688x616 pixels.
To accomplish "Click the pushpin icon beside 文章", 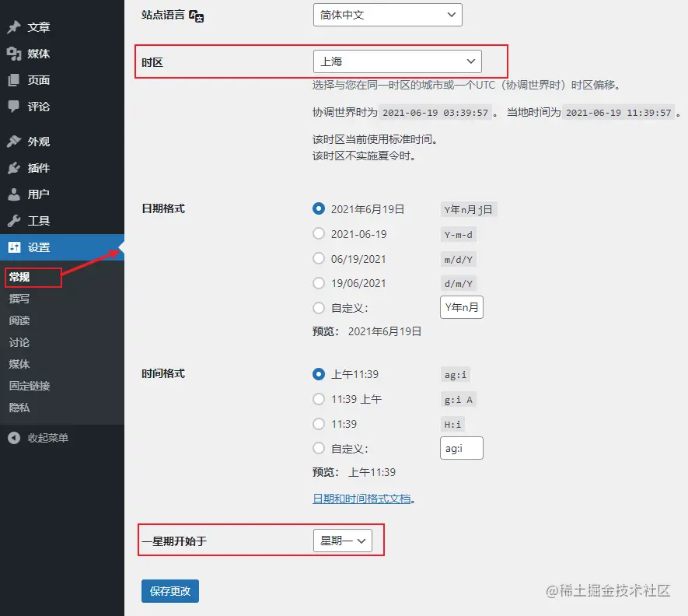I will tap(13, 26).
